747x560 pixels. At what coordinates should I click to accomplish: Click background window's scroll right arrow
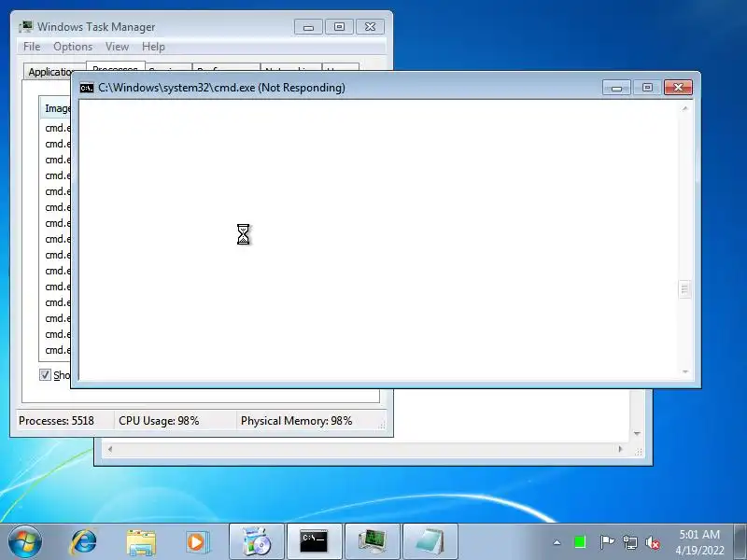620,449
